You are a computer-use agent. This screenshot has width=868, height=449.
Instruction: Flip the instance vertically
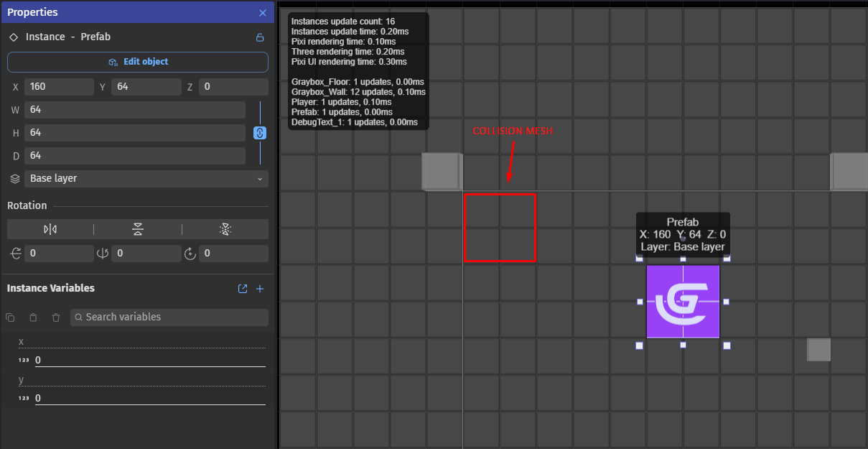coord(138,229)
